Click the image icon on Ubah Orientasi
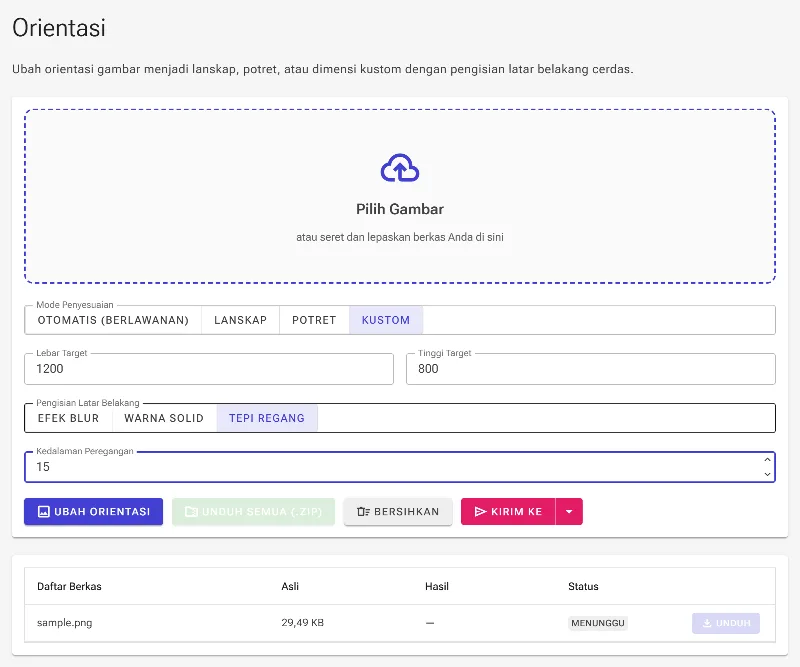800x667 pixels. (x=44, y=511)
